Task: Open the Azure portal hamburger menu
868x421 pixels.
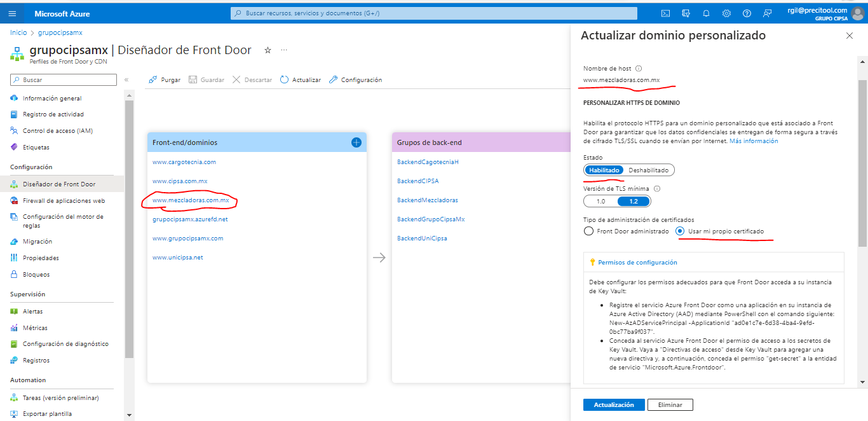Action: [12, 13]
